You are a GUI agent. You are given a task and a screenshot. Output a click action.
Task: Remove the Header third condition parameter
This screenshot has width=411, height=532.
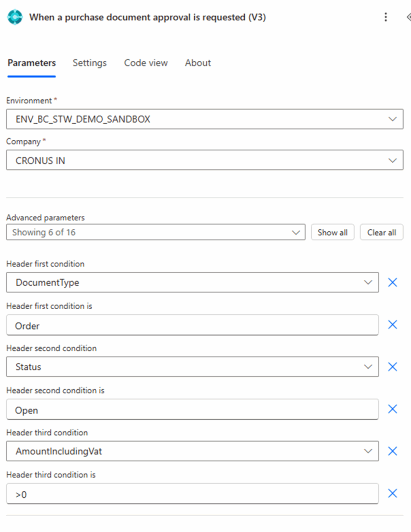coord(393,451)
